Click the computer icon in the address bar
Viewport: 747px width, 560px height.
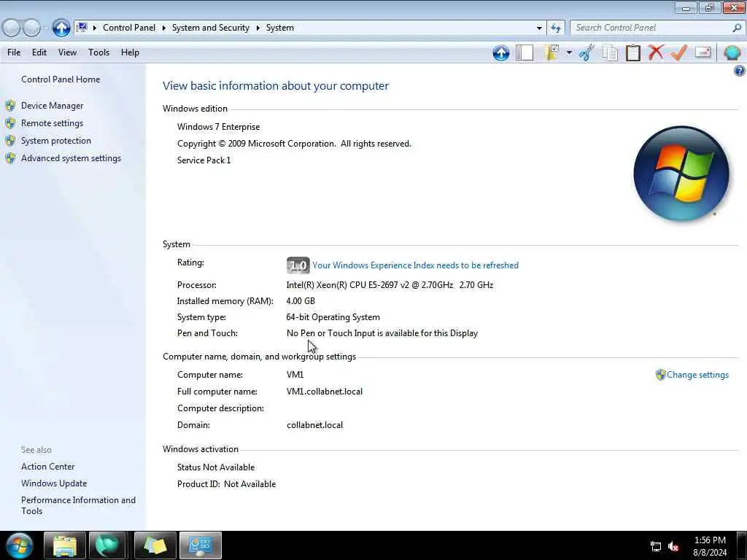82,28
